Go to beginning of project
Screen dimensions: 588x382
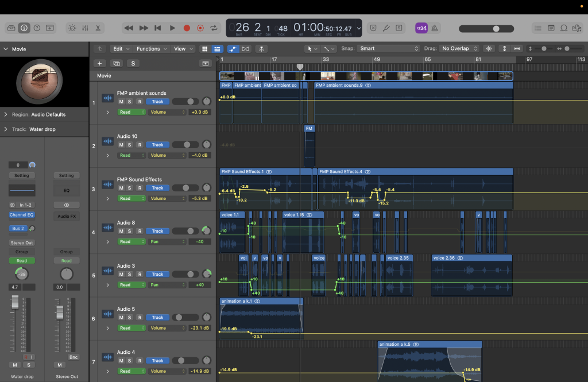point(158,28)
